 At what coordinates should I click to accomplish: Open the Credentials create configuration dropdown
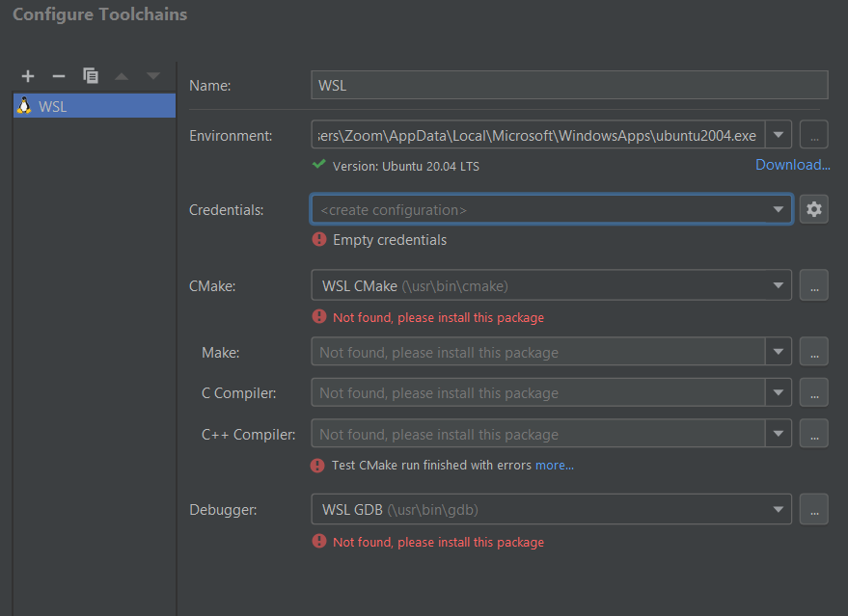778,209
